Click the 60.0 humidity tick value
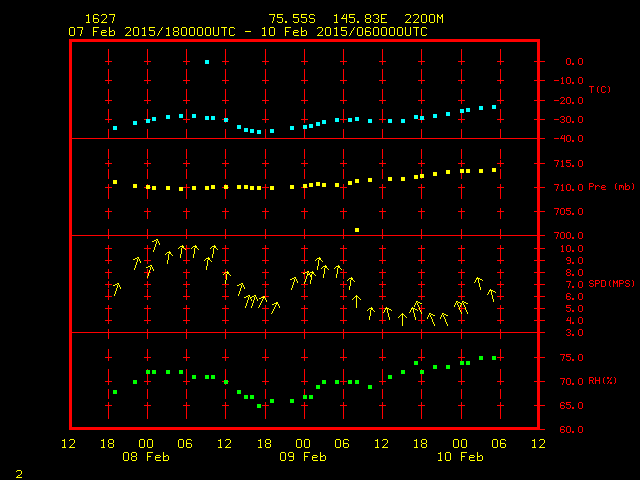Viewport: 640px width, 480px height. (x=572, y=430)
